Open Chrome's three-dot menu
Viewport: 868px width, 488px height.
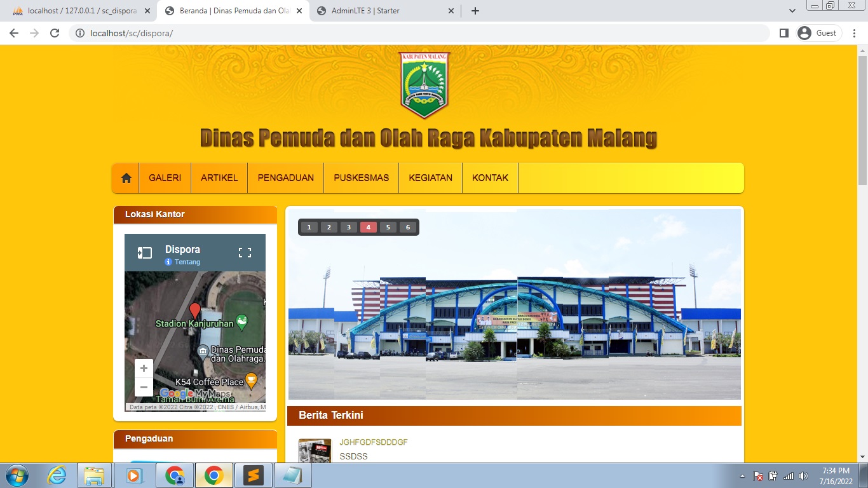(855, 32)
